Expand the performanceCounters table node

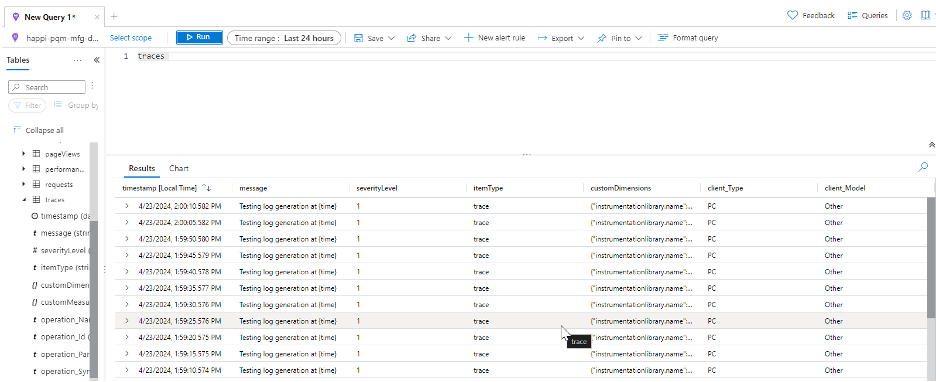(x=23, y=170)
